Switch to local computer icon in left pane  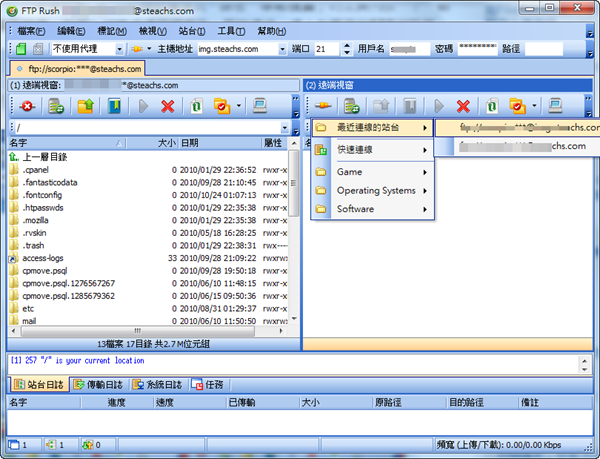[x=260, y=106]
